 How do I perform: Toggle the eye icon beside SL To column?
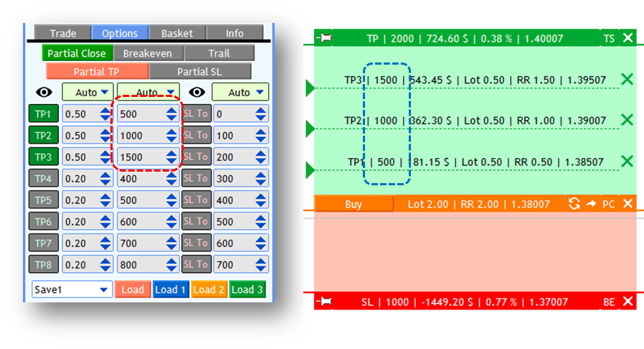click(196, 92)
